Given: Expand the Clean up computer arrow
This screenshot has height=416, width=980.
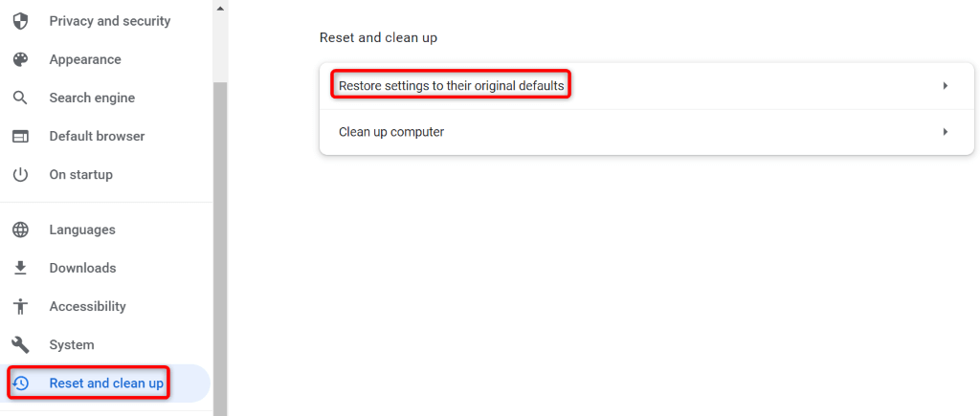Looking at the screenshot, I should pyautogui.click(x=945, y=132).
